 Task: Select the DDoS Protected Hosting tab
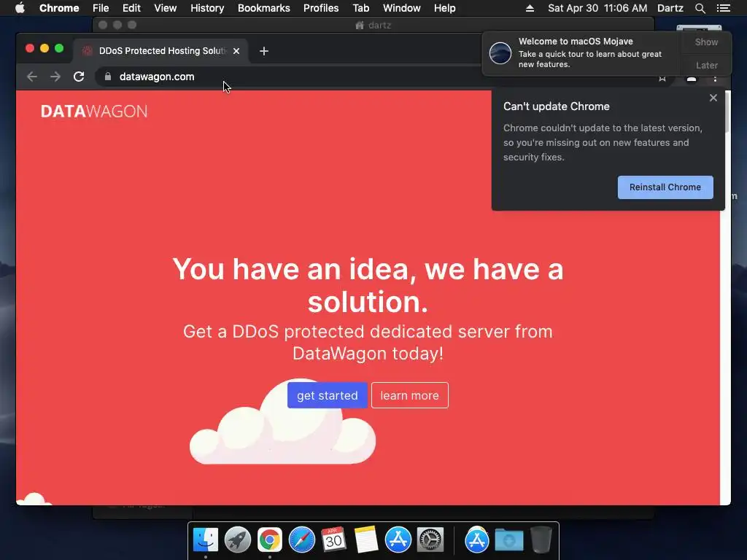[160, 51]
